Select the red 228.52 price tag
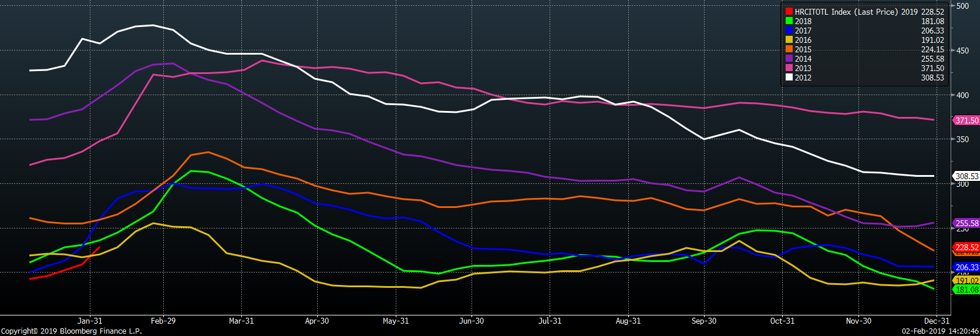 click(x=966, y=247)
